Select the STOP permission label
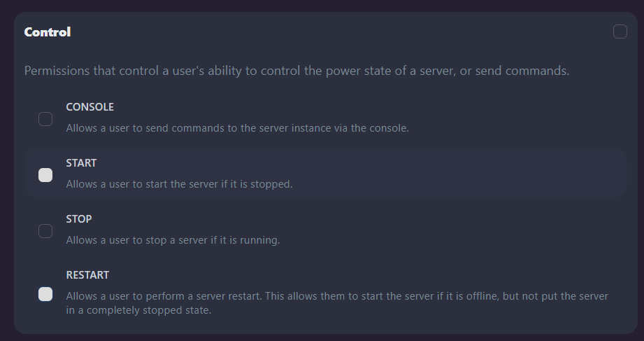This screenshot has height=341, width=644. pyautogui.click(x=79, y=219)
